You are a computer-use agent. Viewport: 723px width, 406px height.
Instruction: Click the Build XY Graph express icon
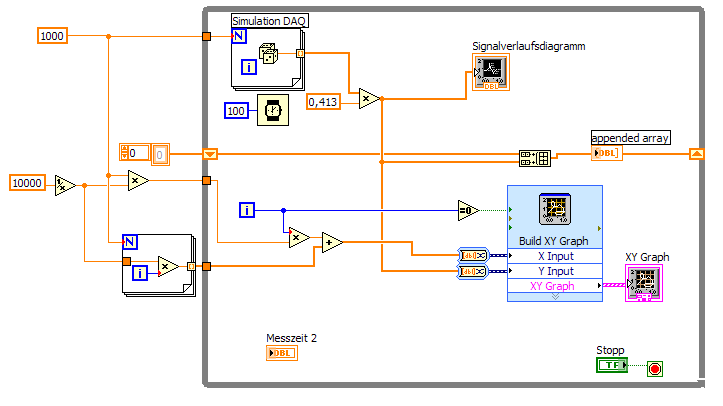555,209
